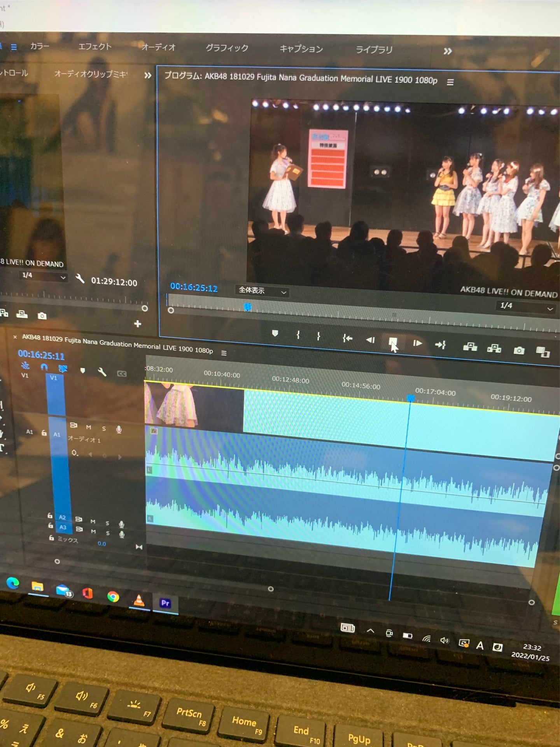560x747 pixels.
Task: Toggle A1 track lock
Action: click(x=44, y=433)
